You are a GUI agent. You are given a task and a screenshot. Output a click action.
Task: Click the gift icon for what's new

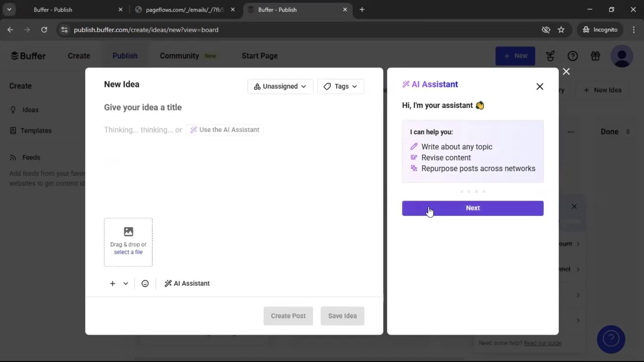(596, 56)
